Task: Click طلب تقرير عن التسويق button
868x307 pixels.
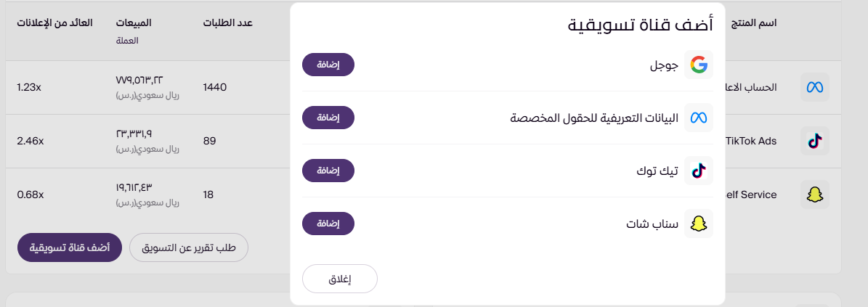Action: coord(189,247)
